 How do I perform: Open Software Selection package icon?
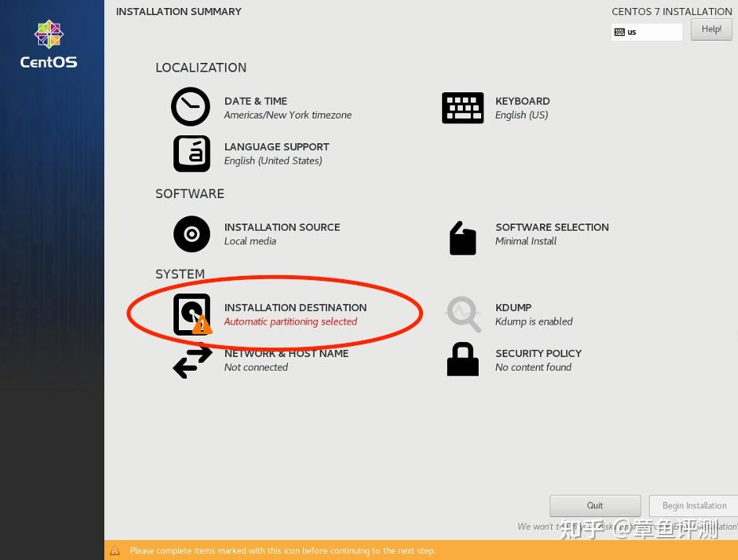point(463,238)
